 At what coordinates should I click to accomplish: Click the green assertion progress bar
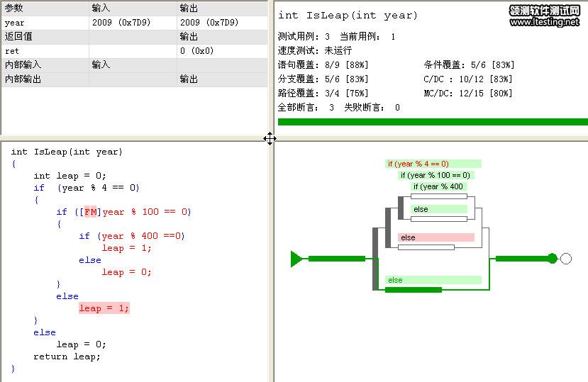[x=433, y=122]
